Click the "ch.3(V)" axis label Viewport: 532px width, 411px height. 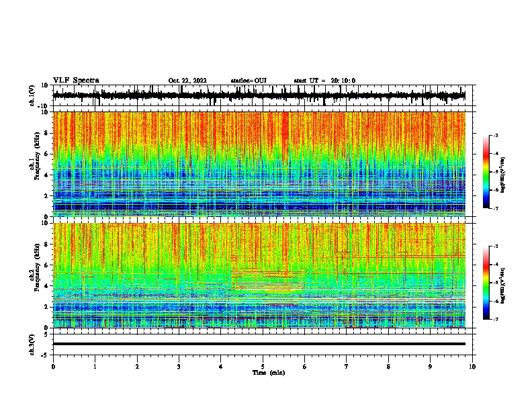[32, 345]
